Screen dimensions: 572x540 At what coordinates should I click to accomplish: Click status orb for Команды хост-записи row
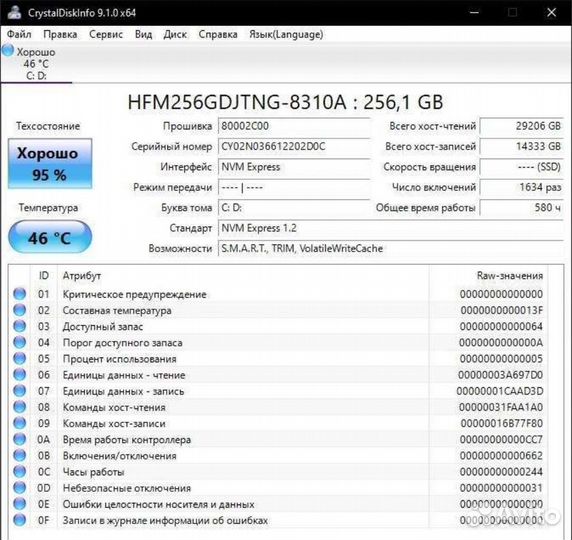[20, 423]
